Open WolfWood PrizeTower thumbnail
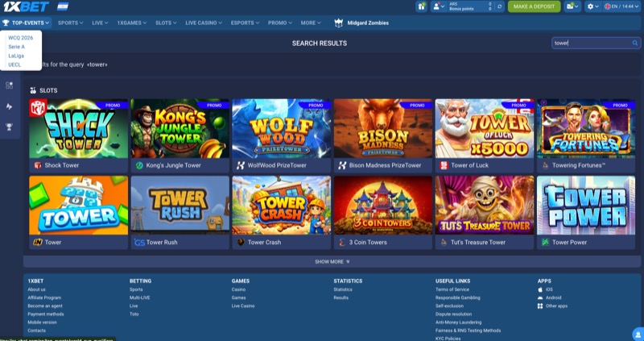Viewport: 644px width, 341px height. pos(281,128)
